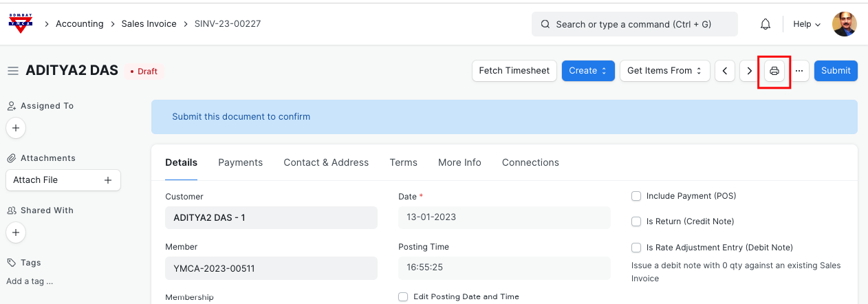Tick Edit Posting Date and Time
The height and width of the screenshot is (304, 868).
[403, 296]
